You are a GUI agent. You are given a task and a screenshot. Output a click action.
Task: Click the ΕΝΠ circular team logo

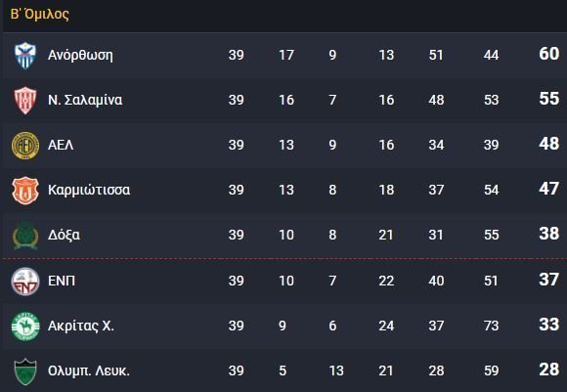[25, 282]
